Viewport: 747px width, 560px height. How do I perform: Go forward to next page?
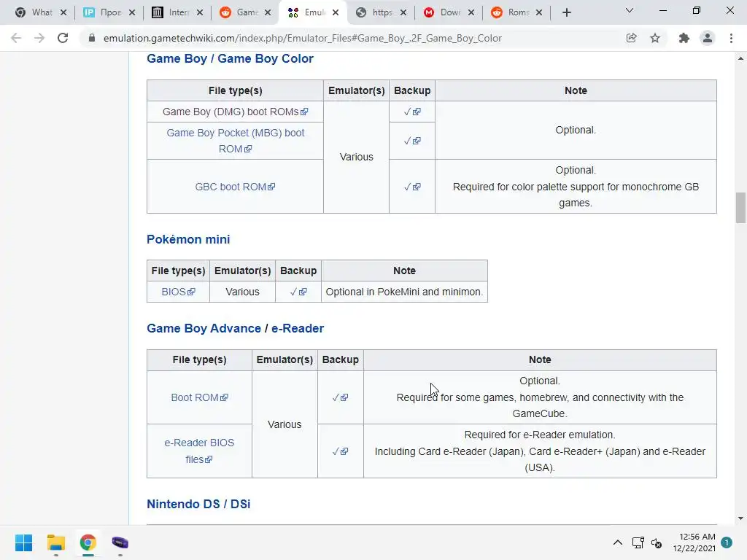39,38
